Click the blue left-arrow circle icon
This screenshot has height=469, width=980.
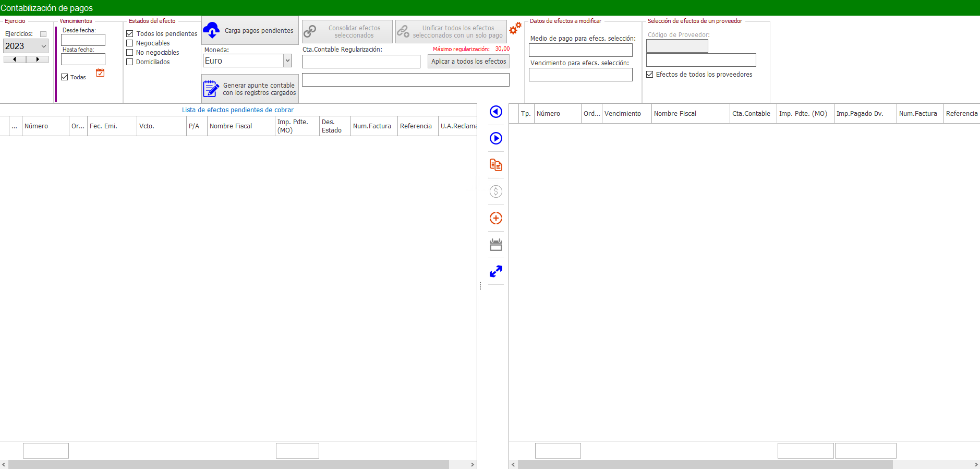(495, 112)
